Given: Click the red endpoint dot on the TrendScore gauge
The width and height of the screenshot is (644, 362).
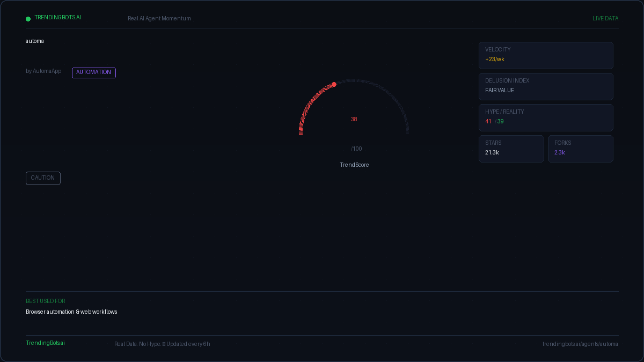Looking at the screenshot, I should click(334, 85).
